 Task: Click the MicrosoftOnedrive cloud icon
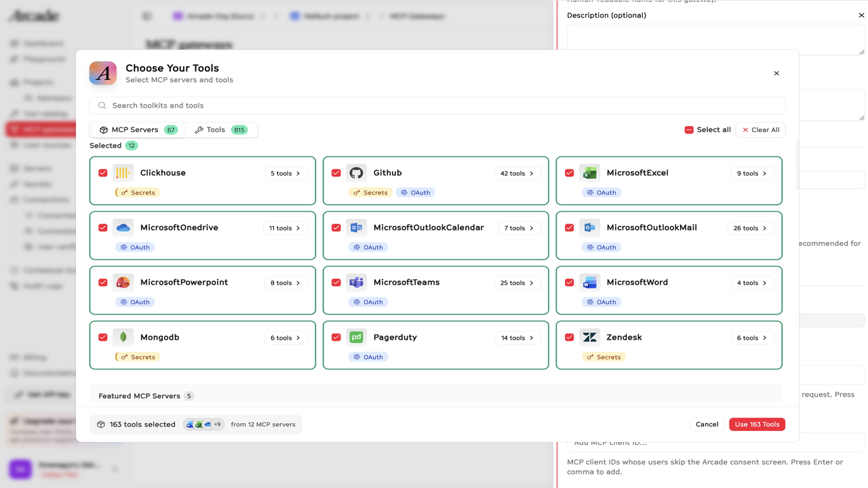[x=123, y=228]
